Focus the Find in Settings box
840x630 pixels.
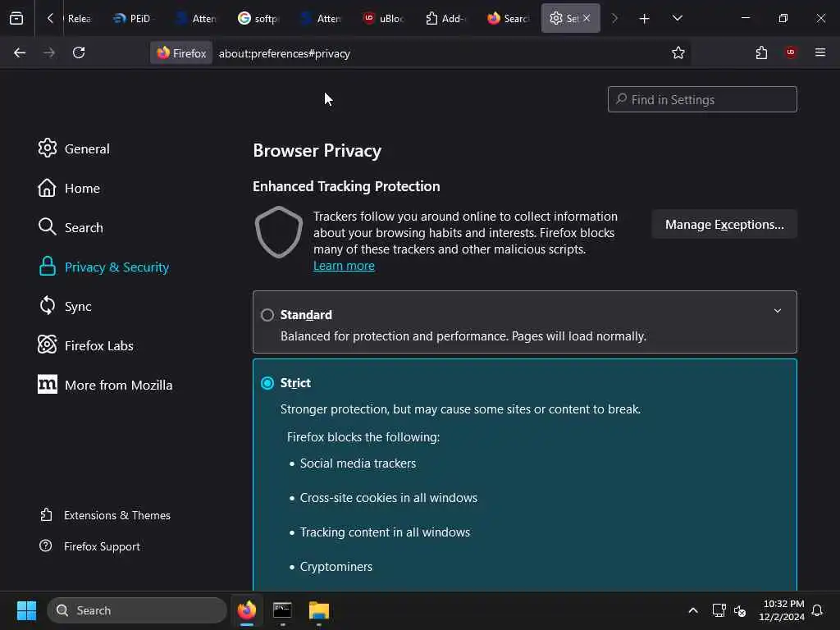tap(702, 99)
